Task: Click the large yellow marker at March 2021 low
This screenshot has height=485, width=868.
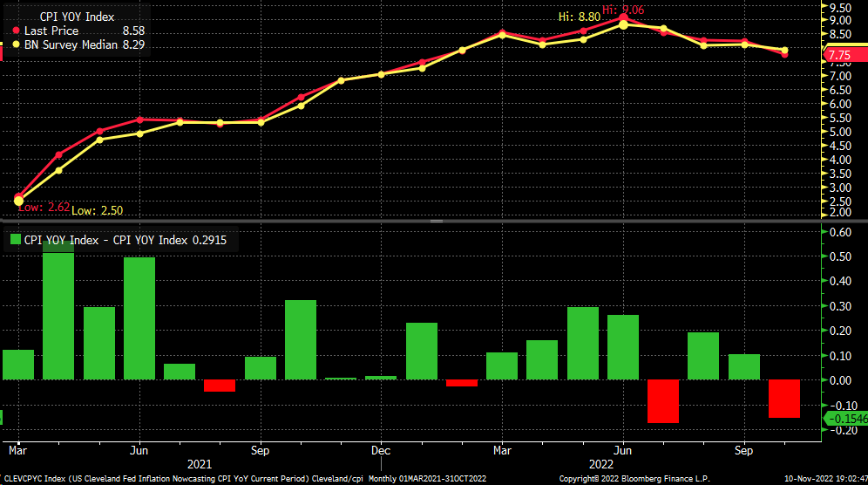Action: pyautogui.click(x=19, y=201)
